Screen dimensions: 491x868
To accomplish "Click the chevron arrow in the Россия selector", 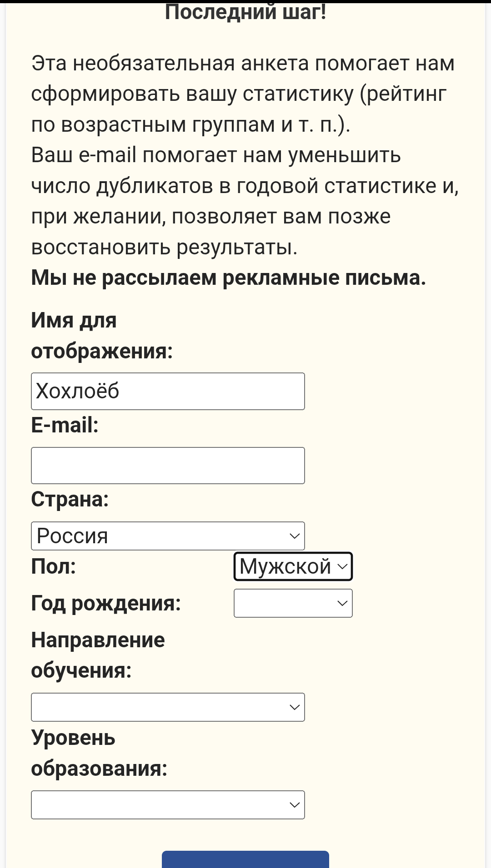I will tap(295, 536).
